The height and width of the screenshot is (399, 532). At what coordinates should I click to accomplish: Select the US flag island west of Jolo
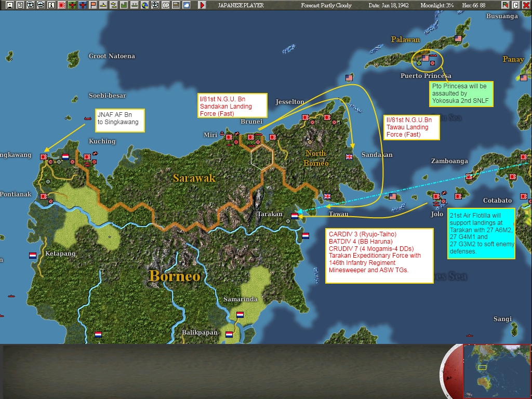pos(393,196)
